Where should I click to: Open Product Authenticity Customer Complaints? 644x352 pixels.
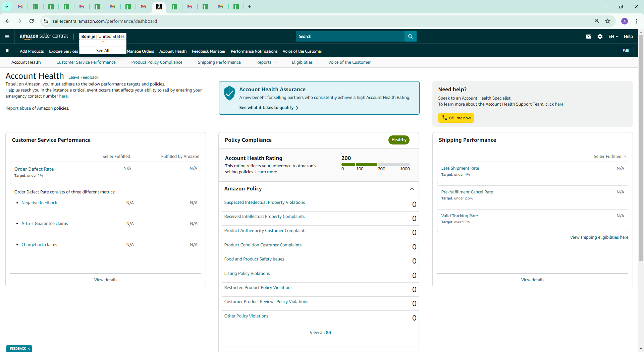click(265, 231)
